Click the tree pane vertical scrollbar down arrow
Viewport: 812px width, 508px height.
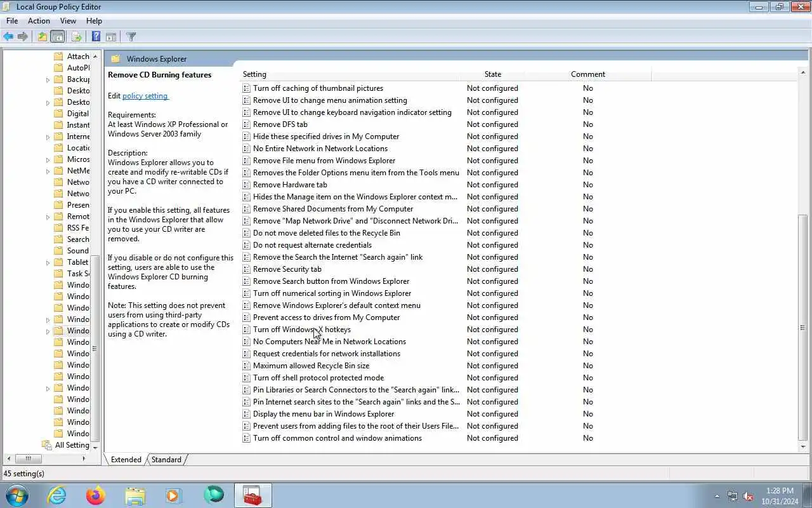(95, 447)
